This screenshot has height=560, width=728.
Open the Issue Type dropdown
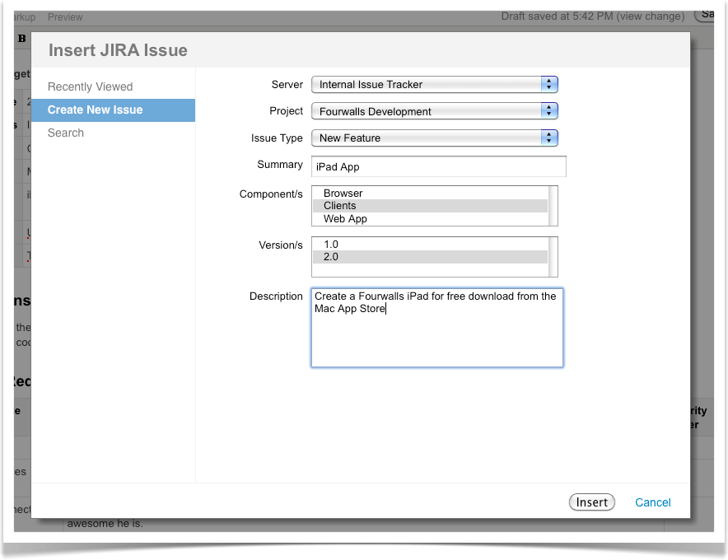point(435,138)
